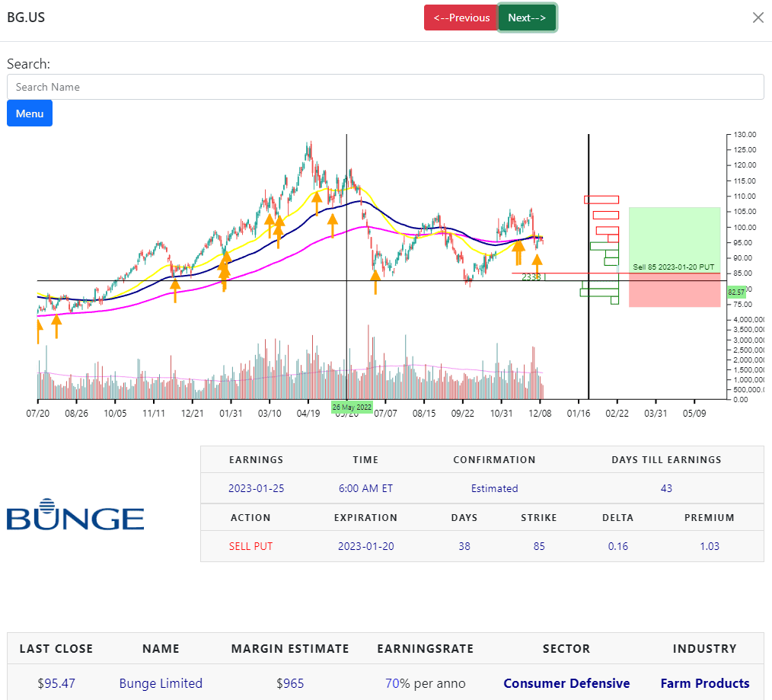Viewport: 772px width, 700px height.
Task: Close the BG.US dialog
Action: pos(758,18)
